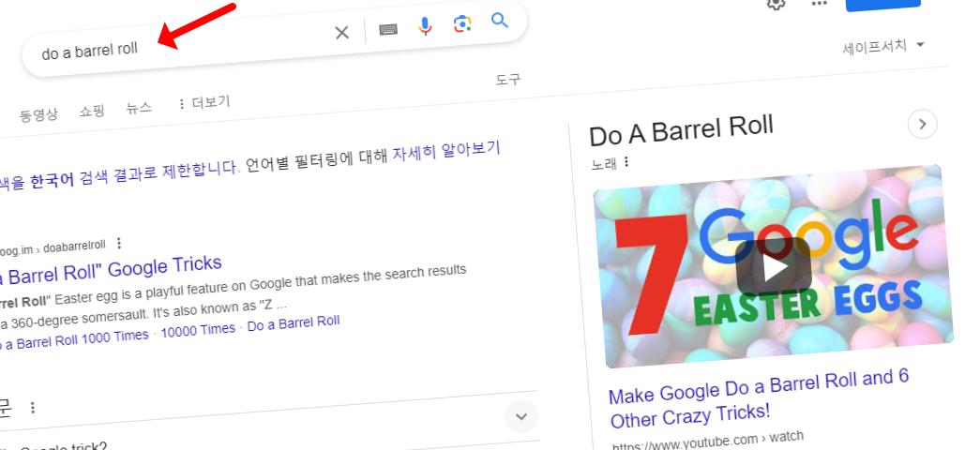Switch to the 쇼핑 tab
The image size is (980, 450).
pyautogui.click(x=92, y=112)
